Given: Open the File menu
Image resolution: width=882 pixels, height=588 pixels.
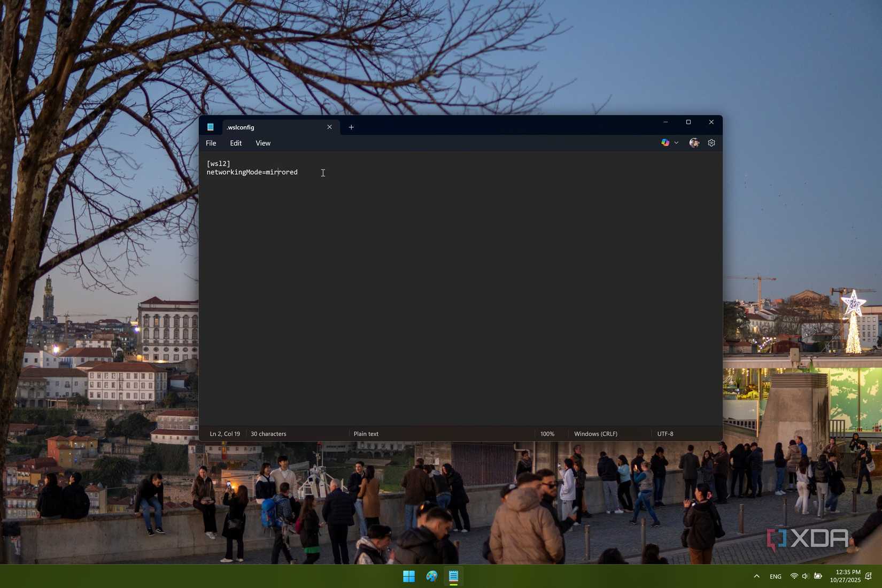Looking at the screenshot, I should [211, 143].
